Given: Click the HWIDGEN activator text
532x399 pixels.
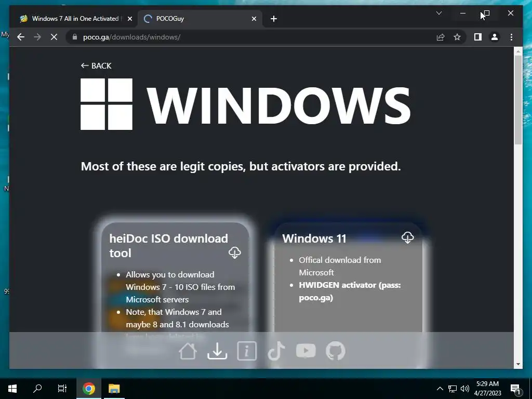Looking at the screenshot, I should click(350, 291).
